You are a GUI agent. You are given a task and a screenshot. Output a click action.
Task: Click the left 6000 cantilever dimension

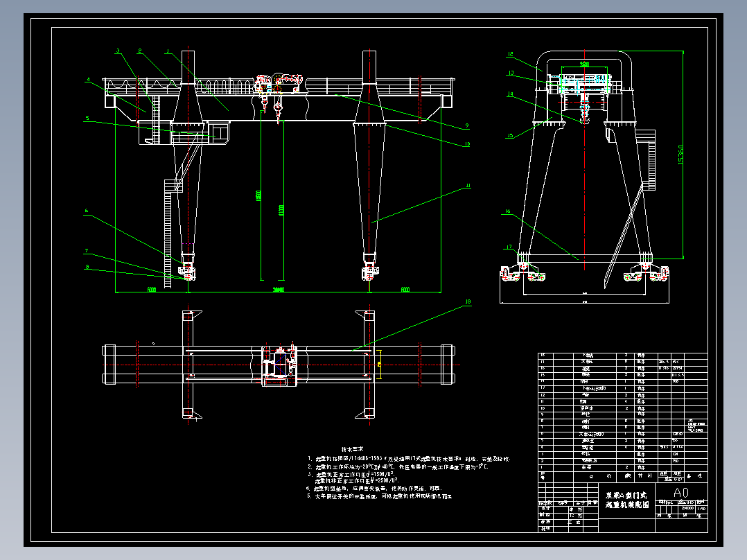[x=152, y=289]
